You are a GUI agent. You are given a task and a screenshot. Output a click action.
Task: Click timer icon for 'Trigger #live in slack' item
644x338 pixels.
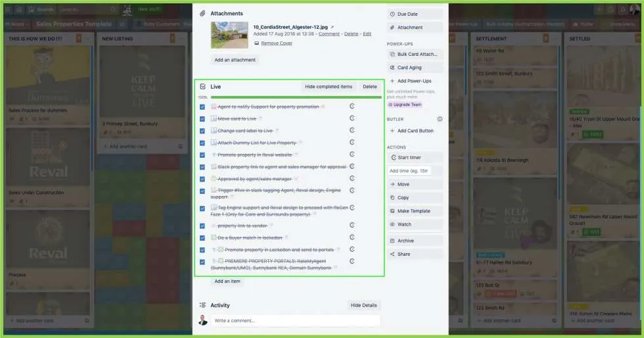coord(352,191)
